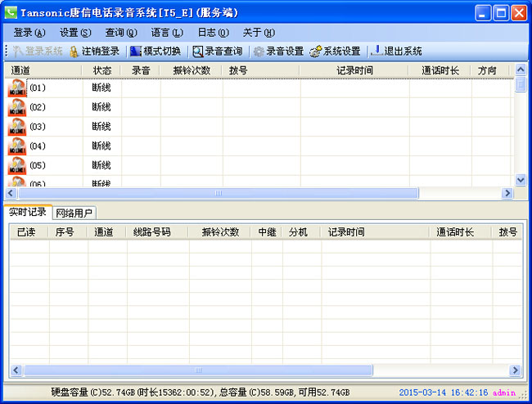Switch to the 实时记录 tab

28,213
